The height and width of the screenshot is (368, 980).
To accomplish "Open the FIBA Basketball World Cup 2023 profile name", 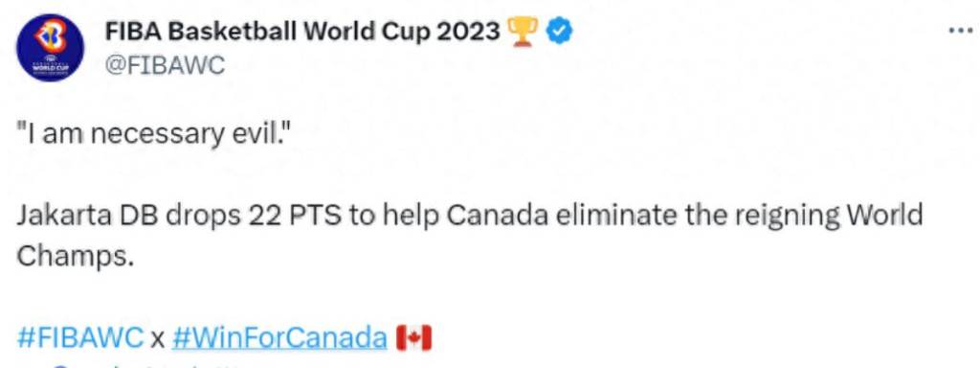I will pyautogui.click(x=302, y=31).
